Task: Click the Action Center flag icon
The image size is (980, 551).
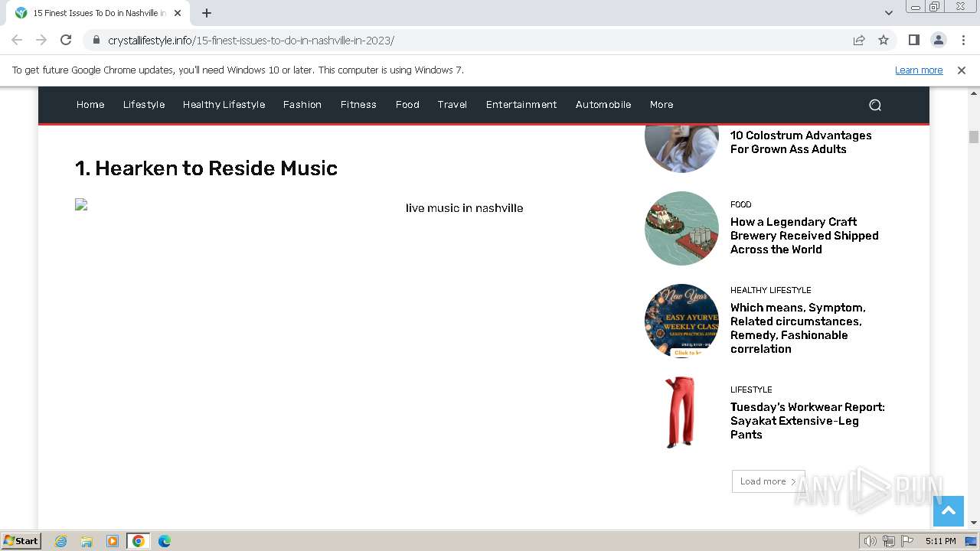Action: (907, 541)
